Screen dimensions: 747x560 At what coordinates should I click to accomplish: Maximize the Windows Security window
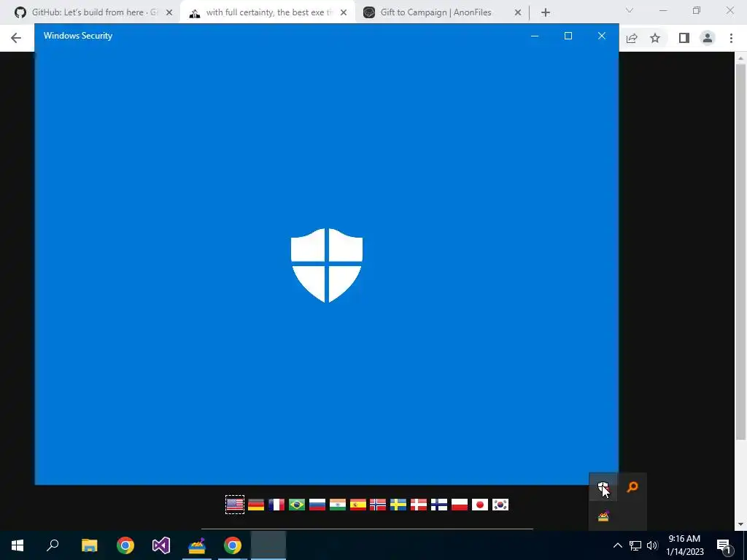(568, 36)
